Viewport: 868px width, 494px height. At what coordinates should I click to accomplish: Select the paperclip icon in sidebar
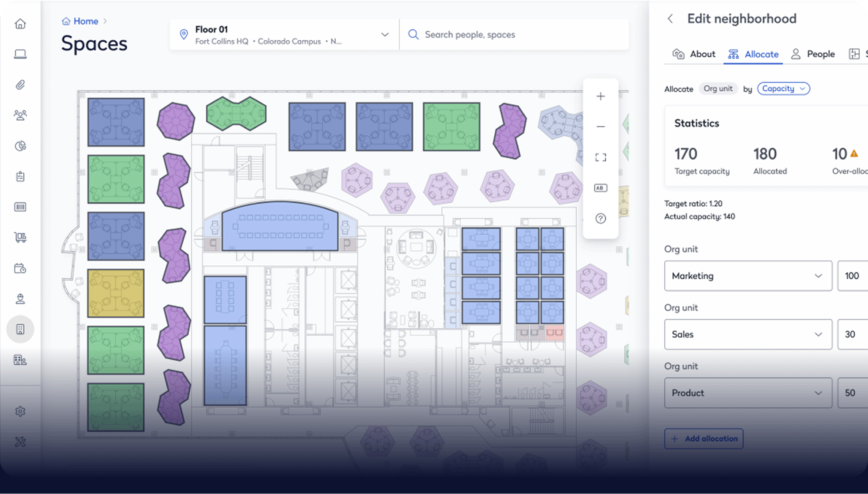20,85
